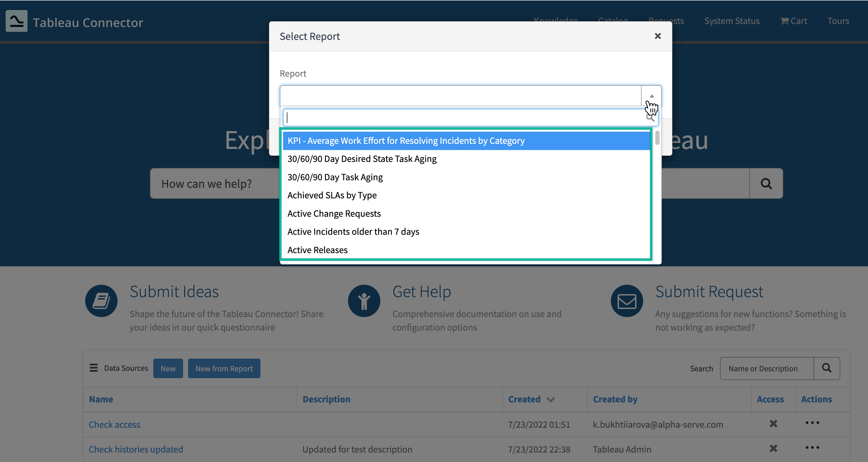The width and height of the screenshot is (868, 462).
Task: Select the Active Releases report
Action: [x=317, y=250]
